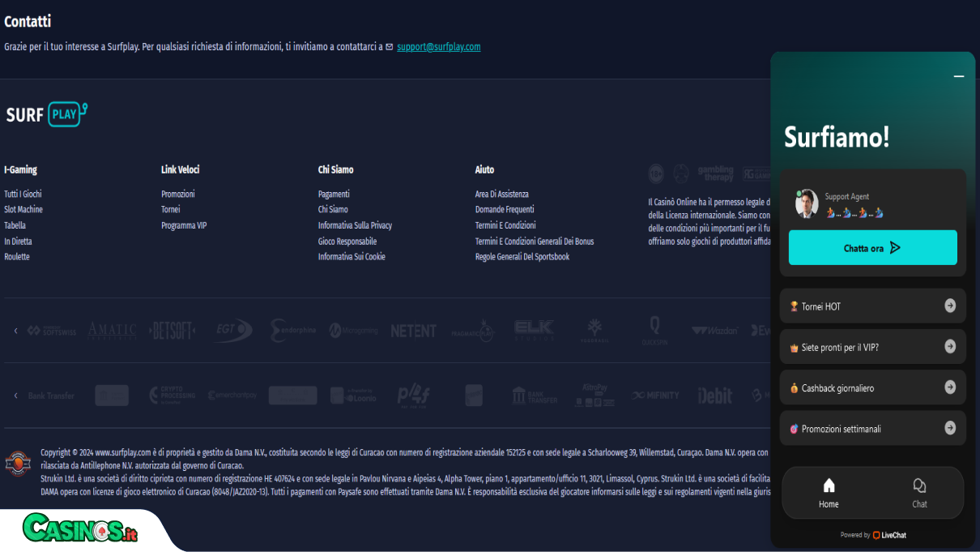Screen dimensions: 980x552
Task: Open the Roulette footer link
Action: point(17,256)
